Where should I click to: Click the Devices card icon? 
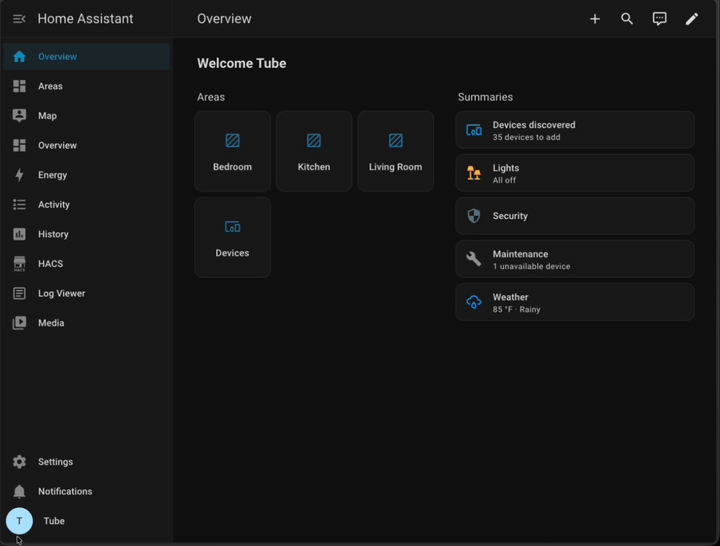tap(232, 227)
